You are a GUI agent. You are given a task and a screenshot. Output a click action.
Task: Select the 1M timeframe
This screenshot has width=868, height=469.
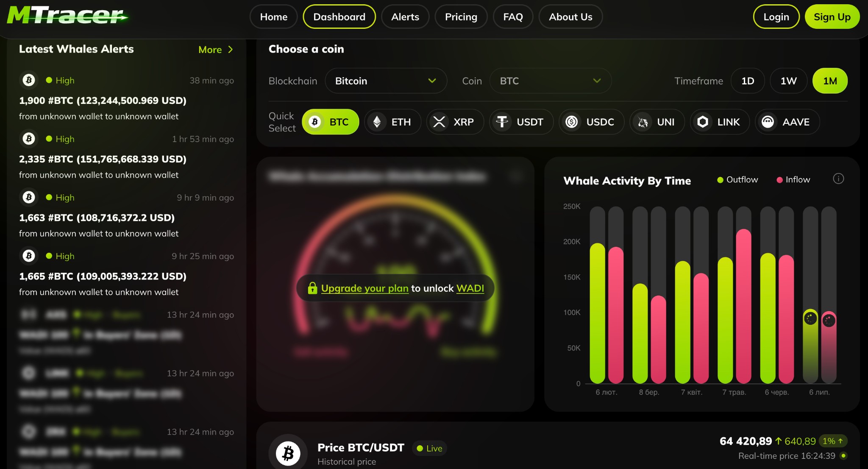(830, 81)
